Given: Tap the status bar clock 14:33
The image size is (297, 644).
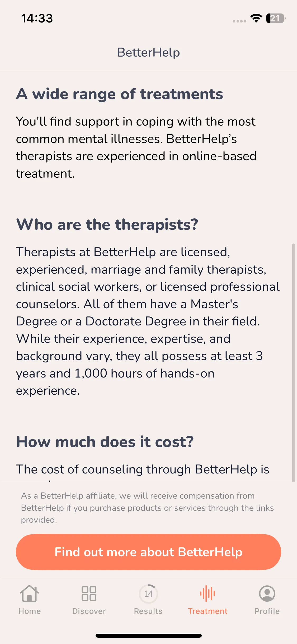Looking at the screenshot, I should coord(37,19).
